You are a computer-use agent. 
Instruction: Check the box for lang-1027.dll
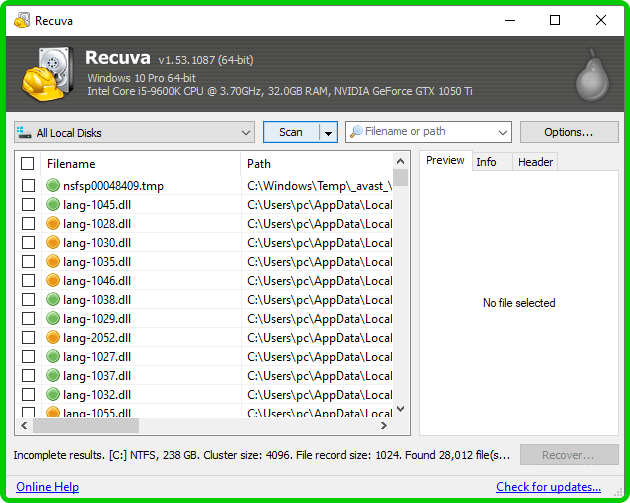click(28, 356)
